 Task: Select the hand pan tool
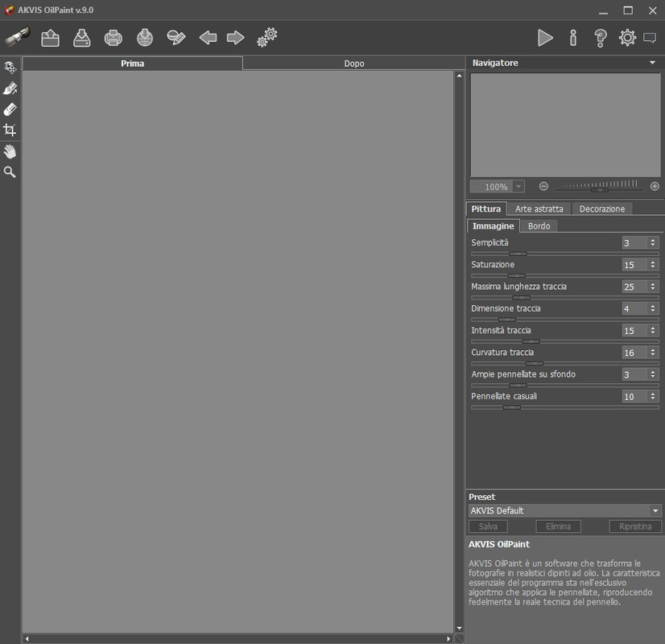[x=10, y=151]
